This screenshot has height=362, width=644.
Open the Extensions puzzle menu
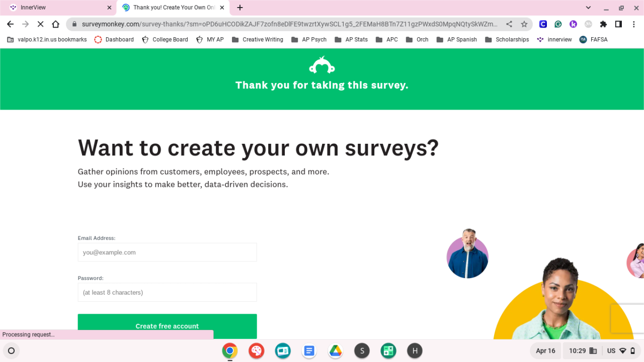[x=603, y=24]
